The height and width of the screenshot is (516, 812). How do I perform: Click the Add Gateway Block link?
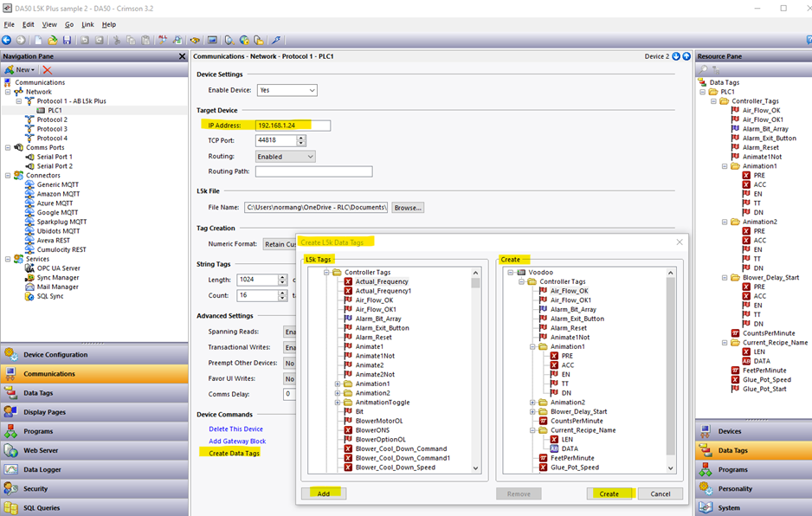(237, 442)
